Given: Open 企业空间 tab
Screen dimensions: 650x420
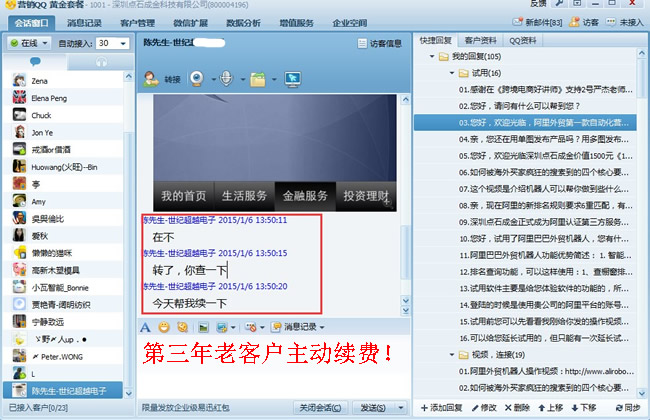Looking at the screenshot, I should (349, 23).
